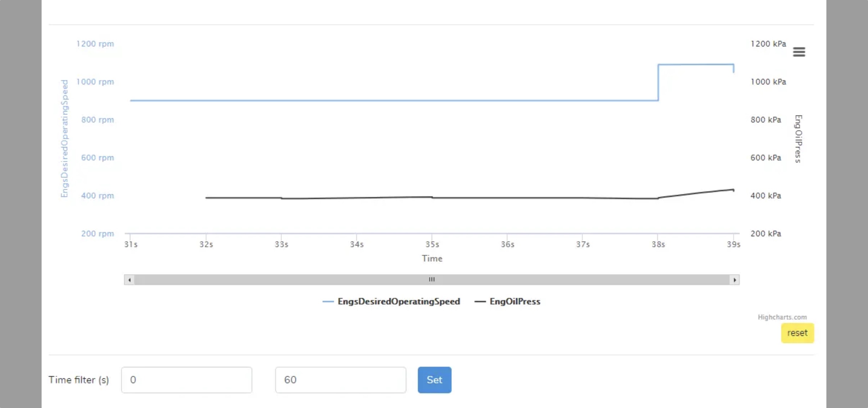The image size is (868, 408).
Task: Click the Time axis title
Action: coord(432,259)
